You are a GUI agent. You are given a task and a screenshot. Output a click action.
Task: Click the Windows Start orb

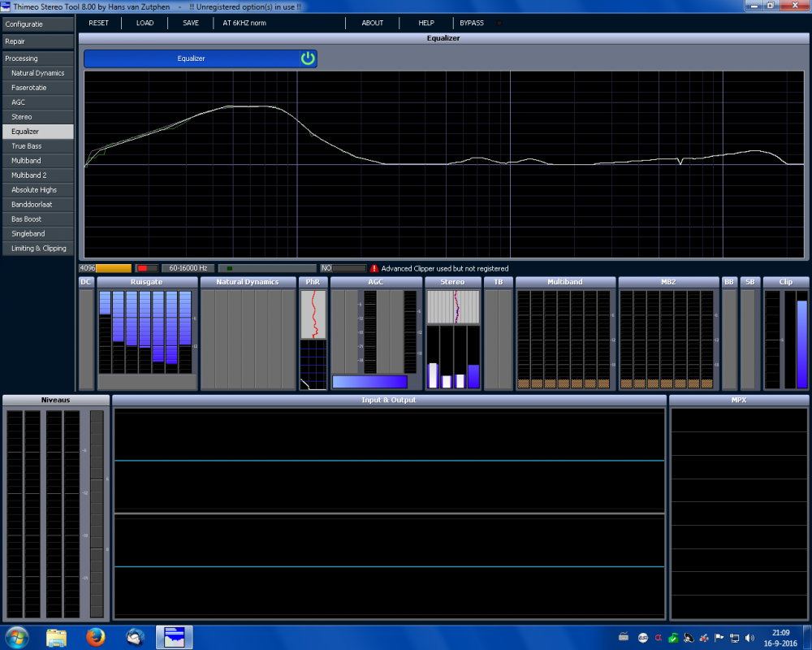click(x=16, y=637)
